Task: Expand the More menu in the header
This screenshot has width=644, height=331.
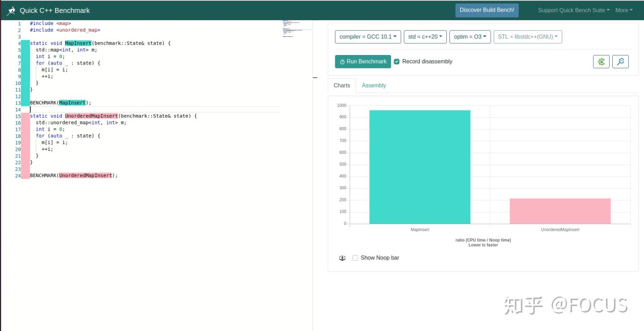Action: click(x=624, y=10)
